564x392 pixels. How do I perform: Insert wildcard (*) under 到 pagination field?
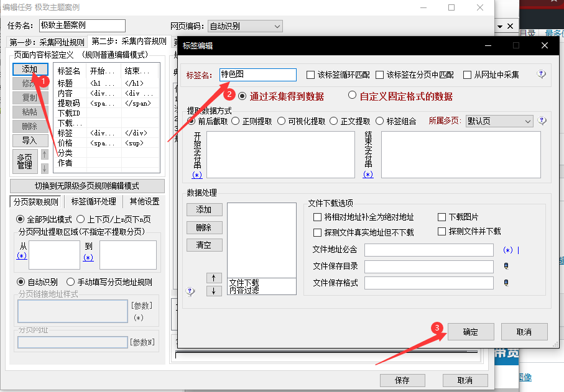88,257
